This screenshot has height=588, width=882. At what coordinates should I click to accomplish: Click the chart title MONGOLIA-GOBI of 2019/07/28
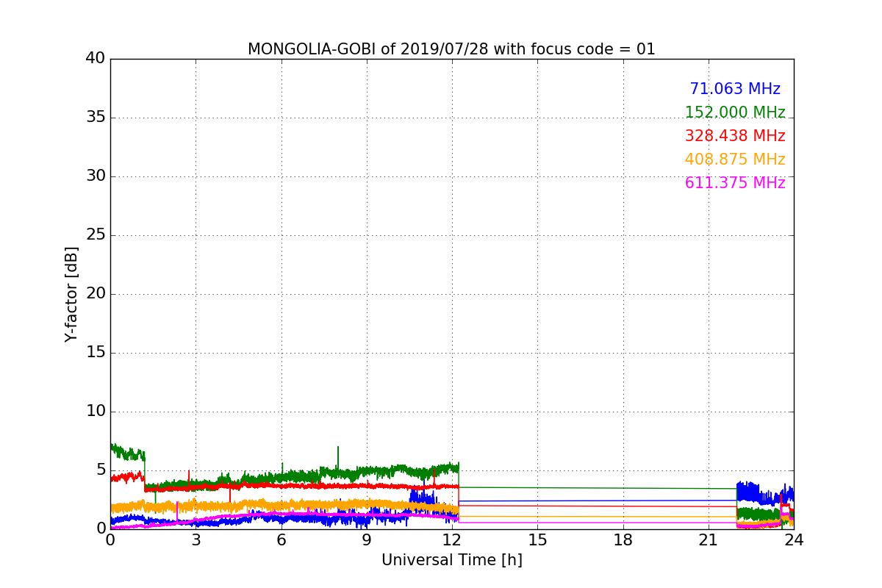451,49
